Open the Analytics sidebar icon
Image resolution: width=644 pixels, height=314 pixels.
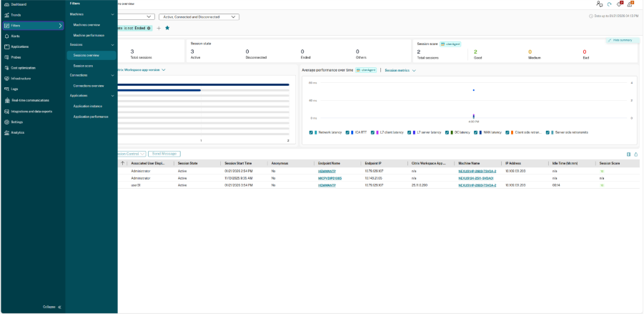point(6,133)
